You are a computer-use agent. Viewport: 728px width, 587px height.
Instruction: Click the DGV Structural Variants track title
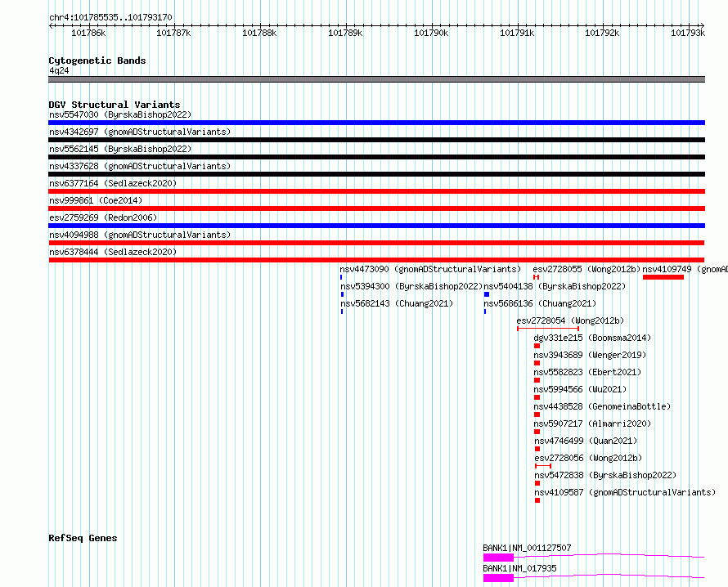click(x=115, y=105)
